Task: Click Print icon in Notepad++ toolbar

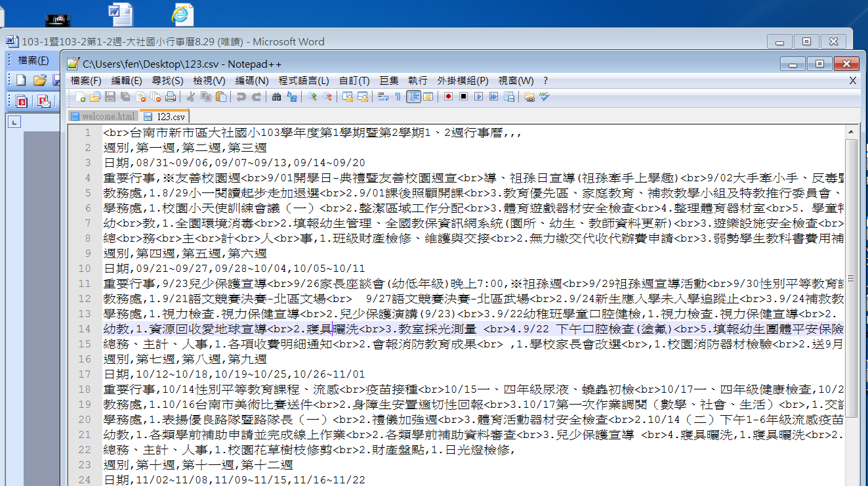Action: pos(171,97)
